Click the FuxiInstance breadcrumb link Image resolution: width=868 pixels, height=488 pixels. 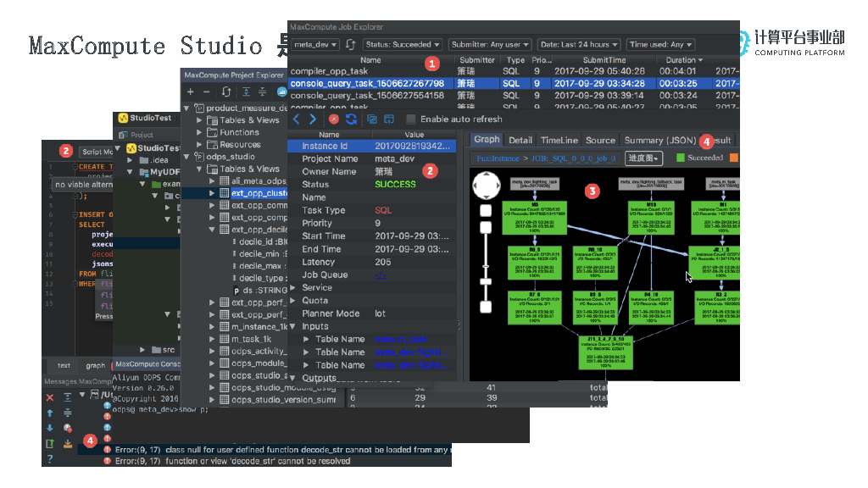click(499, 158)
